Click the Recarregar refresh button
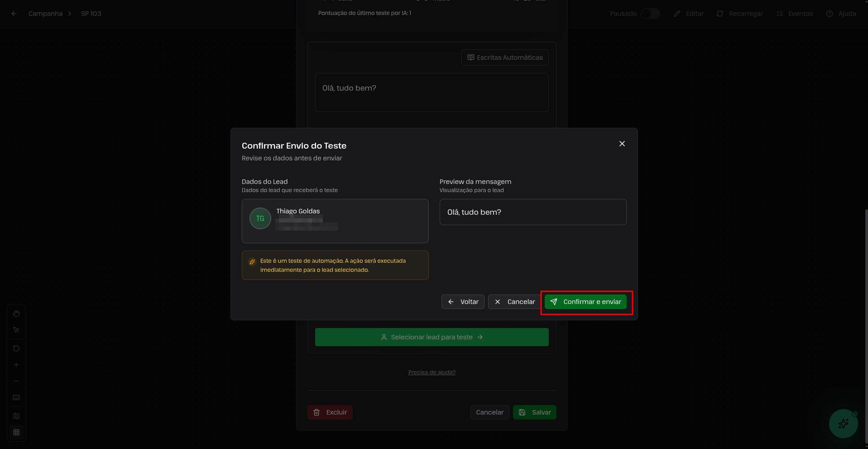Image resolution: width=868 pixels, height=449 pixels. (740, 14)
